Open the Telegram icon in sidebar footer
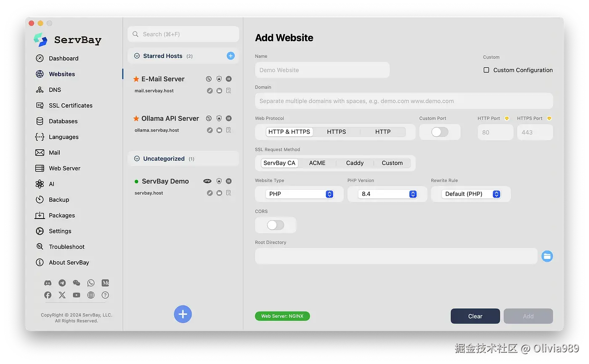 tap(62, 283)
